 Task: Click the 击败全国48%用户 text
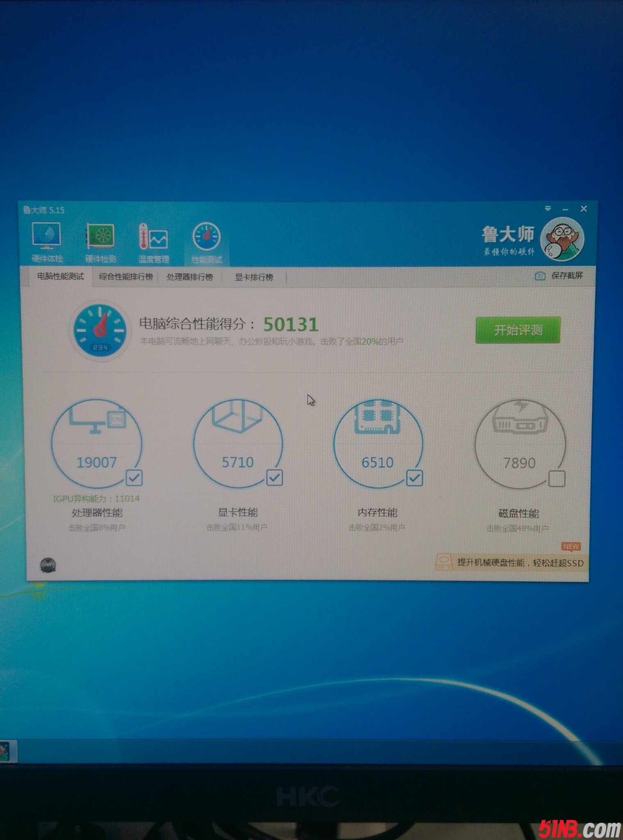pyautogui.click(x=518, y=529)
